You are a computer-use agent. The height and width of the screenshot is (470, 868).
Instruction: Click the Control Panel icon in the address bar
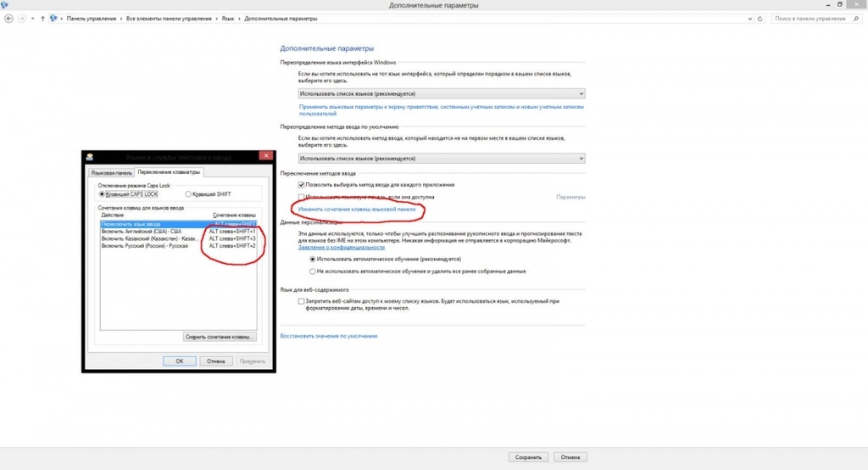(54, 18)
